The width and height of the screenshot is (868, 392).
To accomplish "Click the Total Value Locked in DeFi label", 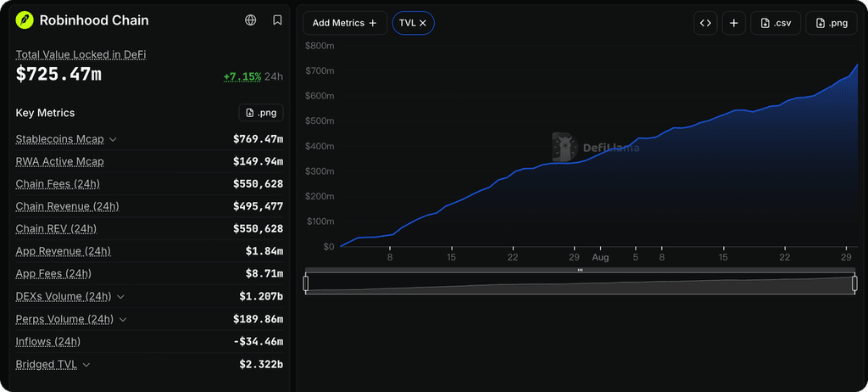I will 81,54.
